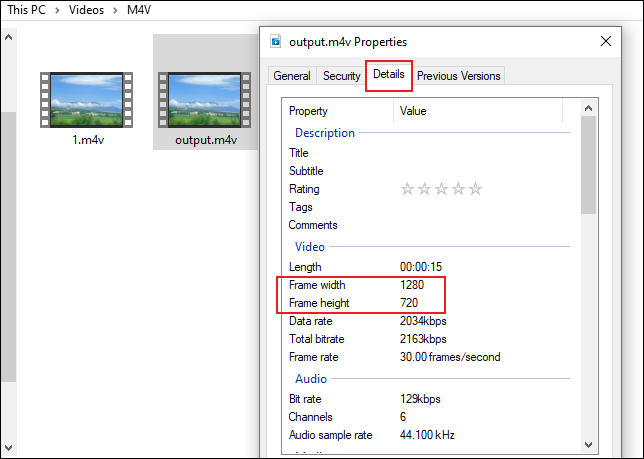Select the output.m4v video thumbnail
The image size is (644, 459).
pyautogui.click(x=205, y=100)
